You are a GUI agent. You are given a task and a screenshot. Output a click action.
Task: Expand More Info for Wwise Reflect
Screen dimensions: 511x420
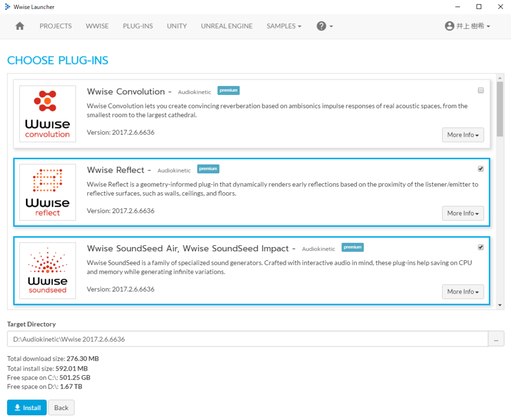tap(463, 213)
